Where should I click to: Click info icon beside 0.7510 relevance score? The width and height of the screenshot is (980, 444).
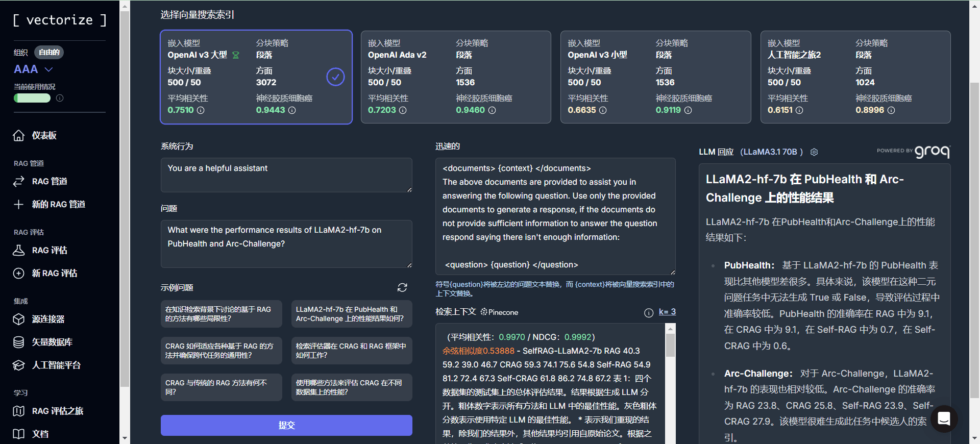point(201,110)
